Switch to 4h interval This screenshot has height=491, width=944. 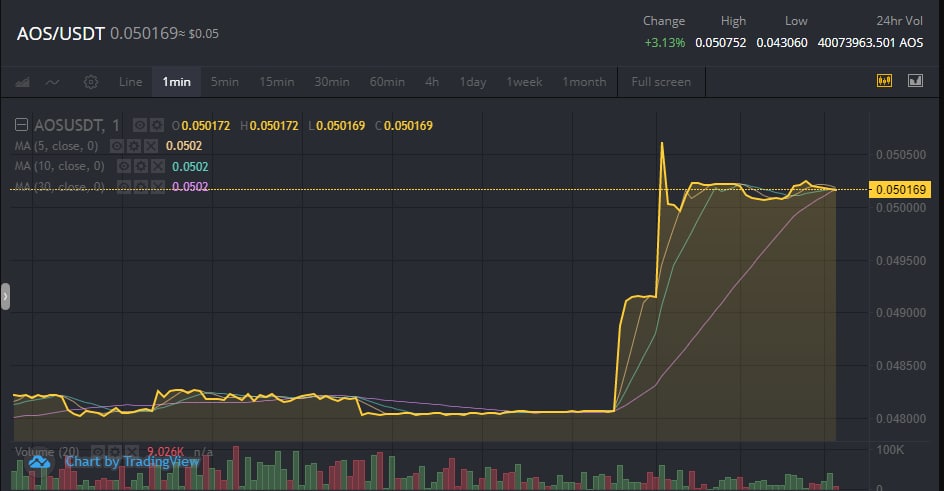pyautogui.click(x=432, y=82)
